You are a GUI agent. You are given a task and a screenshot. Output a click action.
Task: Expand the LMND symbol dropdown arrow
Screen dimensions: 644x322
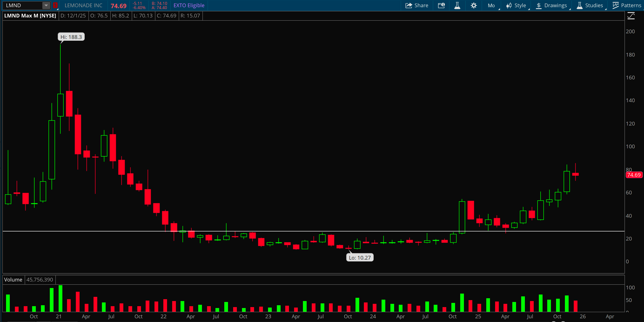click(x=46, y=6)
